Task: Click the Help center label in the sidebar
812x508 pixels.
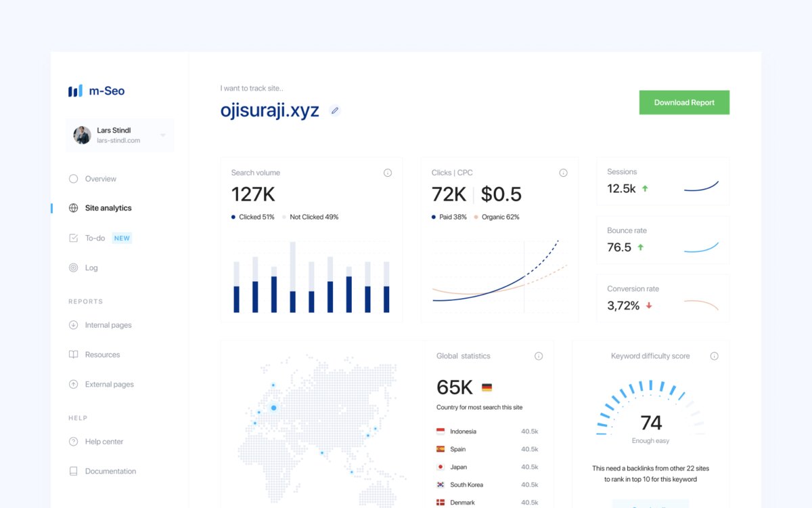Action: [104, 442]
